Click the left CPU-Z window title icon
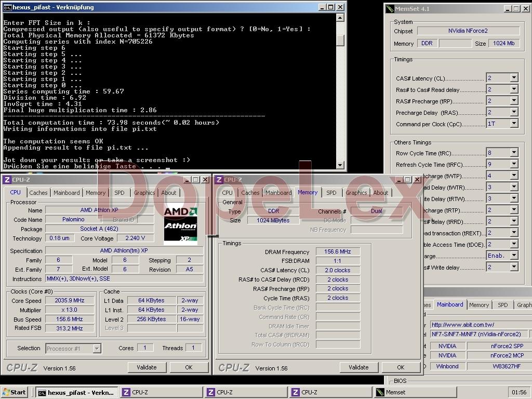Image resolution: width=532 pixels, height=399 pixels. pyautogui.click(x=7, y=179)
